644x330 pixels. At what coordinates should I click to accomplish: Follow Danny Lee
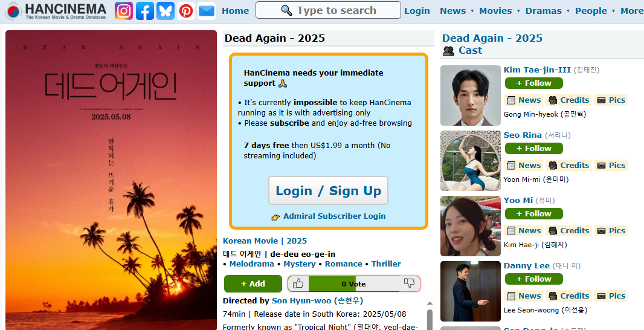534,279
